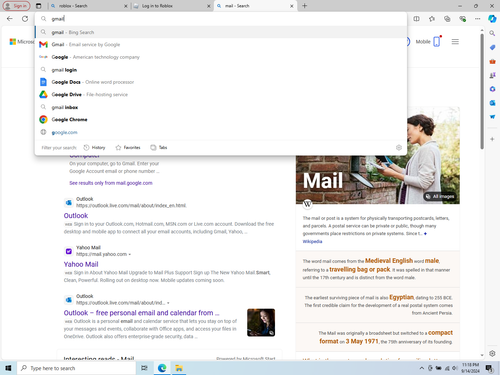Select the google.com suggestion
The image size is (500, 375).
[221, 132]
